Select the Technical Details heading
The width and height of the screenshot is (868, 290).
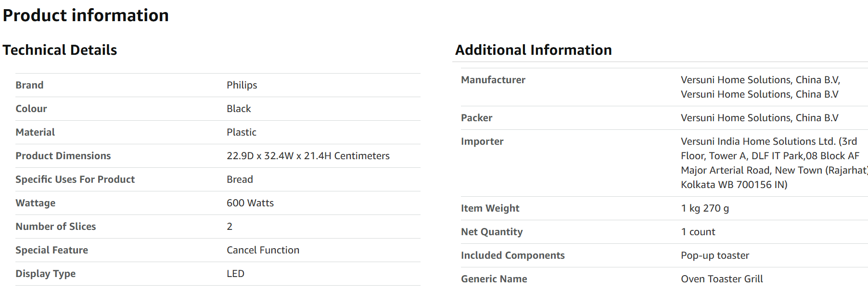click(x=60, y=50)
